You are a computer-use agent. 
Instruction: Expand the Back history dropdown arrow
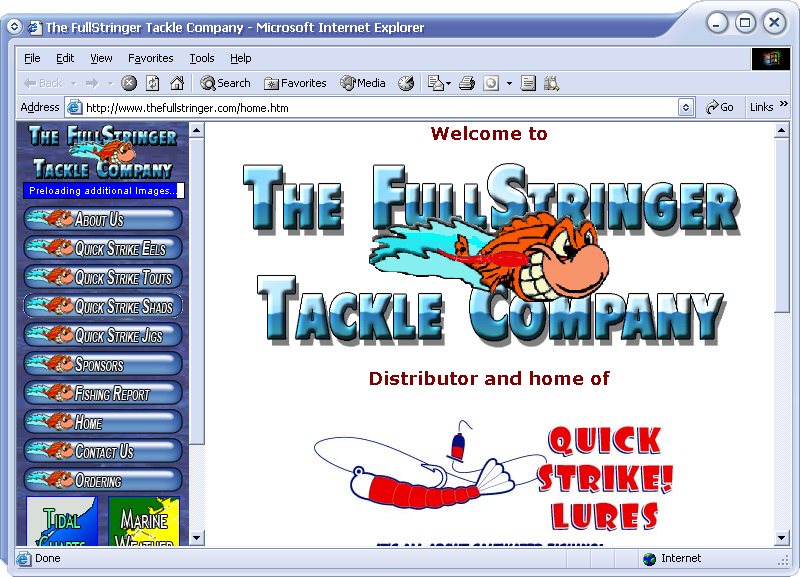coord(74,83)
